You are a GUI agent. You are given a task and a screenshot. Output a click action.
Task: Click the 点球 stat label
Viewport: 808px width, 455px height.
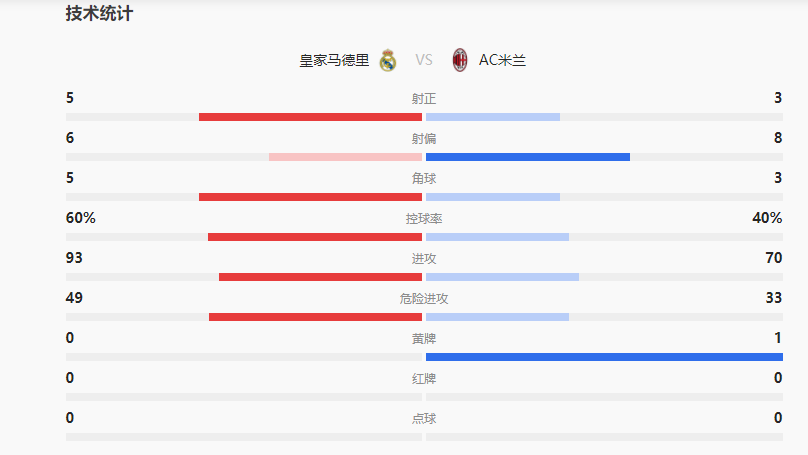[424, 419]
